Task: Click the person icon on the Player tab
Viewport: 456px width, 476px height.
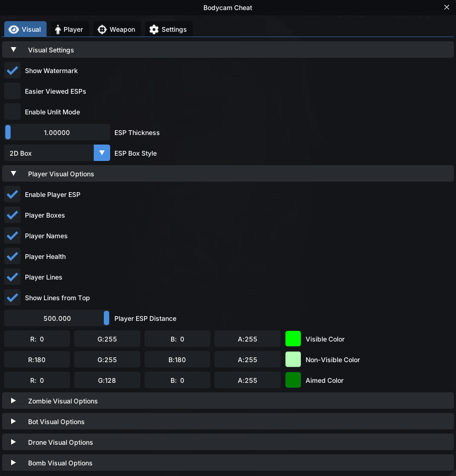Action: tap(58, 30)
